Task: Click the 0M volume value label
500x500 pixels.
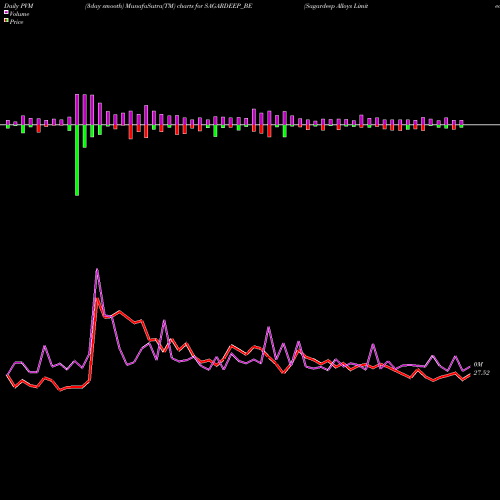Action: (478, 365)
